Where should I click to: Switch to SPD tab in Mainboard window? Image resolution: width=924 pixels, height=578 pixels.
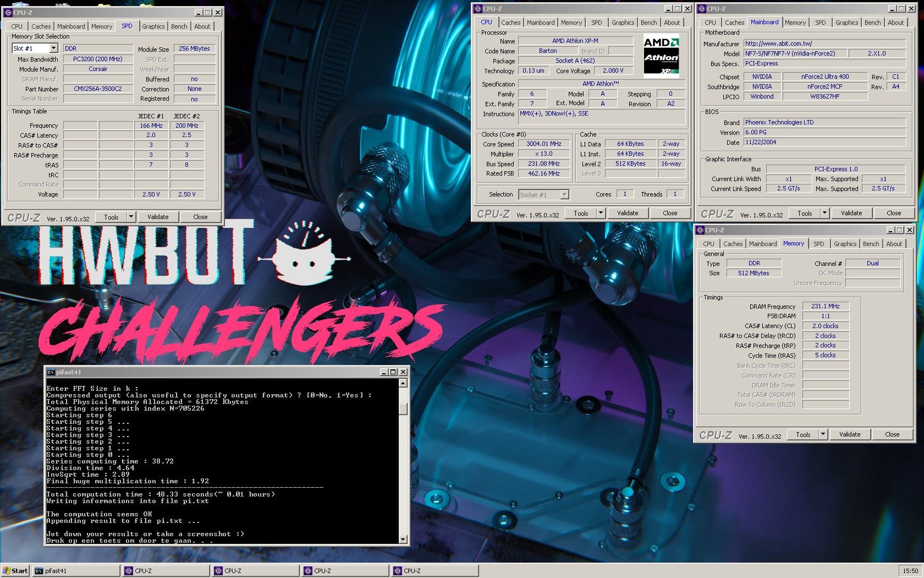pos(820,23)
